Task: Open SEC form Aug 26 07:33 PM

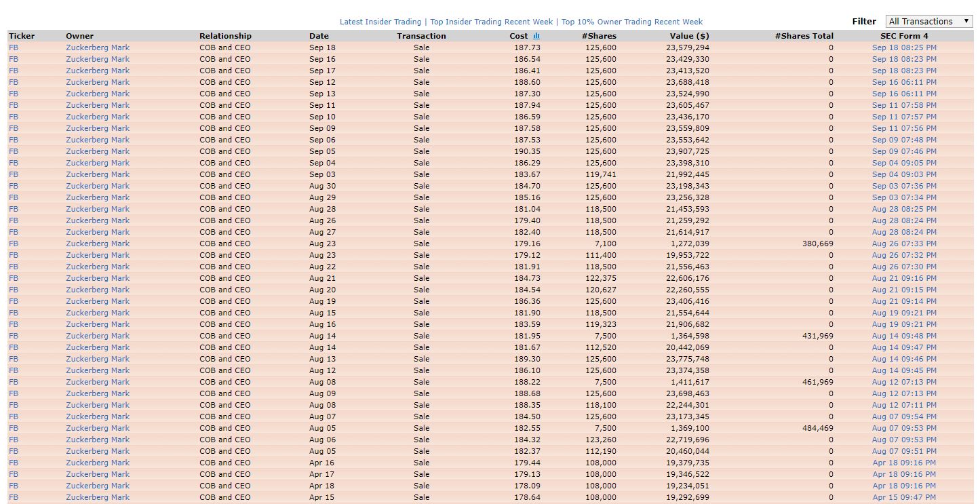Action: point(904,244)
